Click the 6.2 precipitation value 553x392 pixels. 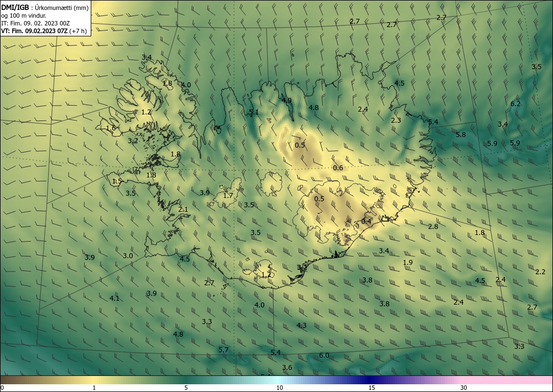click(x=515, y=103)
